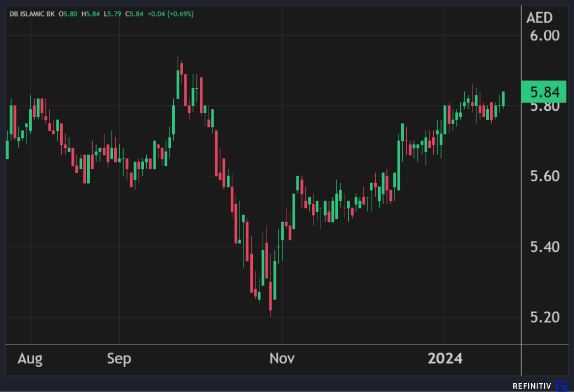The width and height of the screenshot is (574, 392).
Task: Click the AED currency label
Action: point(539,18)
